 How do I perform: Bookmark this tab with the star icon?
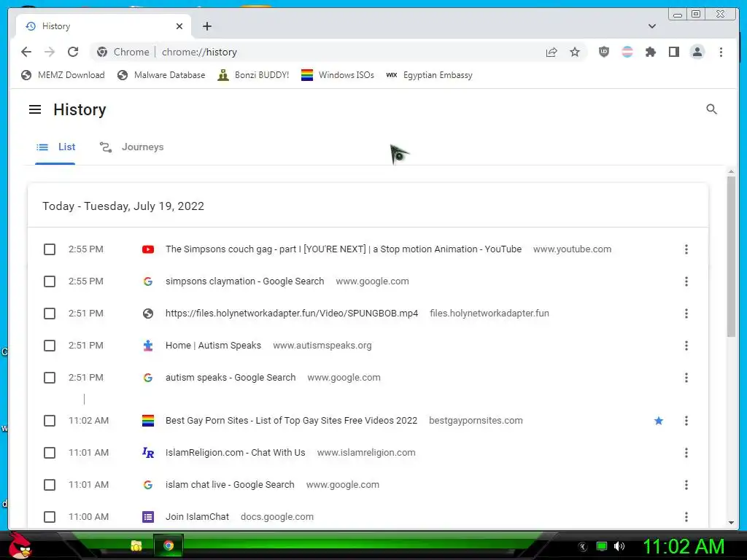575,52
